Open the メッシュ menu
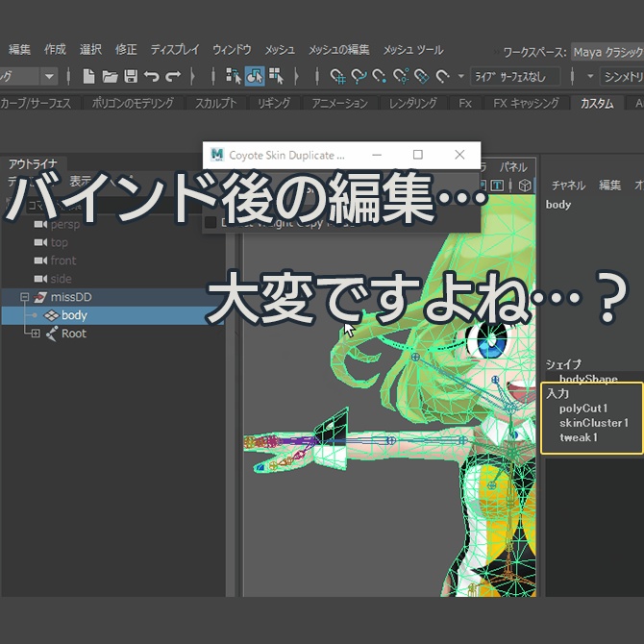 (280, 50)
